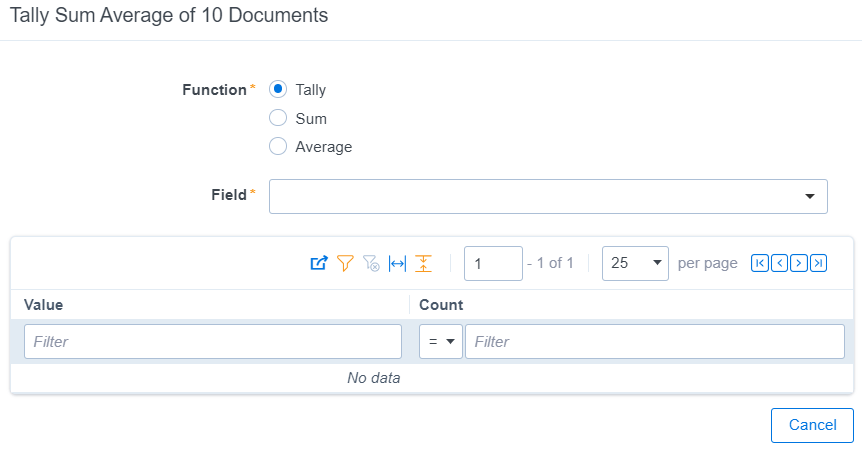The width and height of the screenshot is (862, 449).
Task: Click the clear filters icon
Action: 371,263
